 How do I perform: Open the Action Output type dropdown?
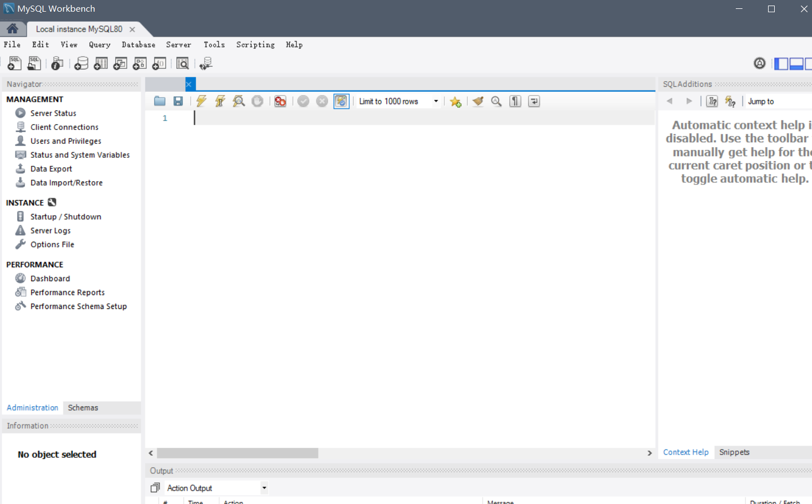pyautogui.click(x=217, y=488)
